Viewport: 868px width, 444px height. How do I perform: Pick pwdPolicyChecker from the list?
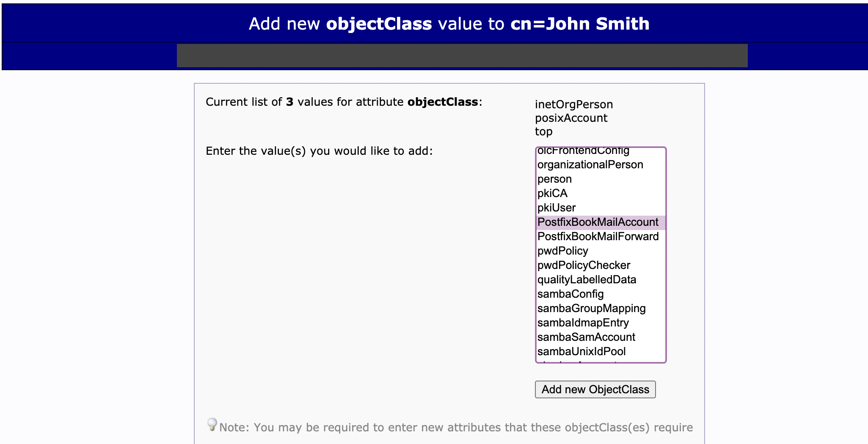(x=601, y=265)
